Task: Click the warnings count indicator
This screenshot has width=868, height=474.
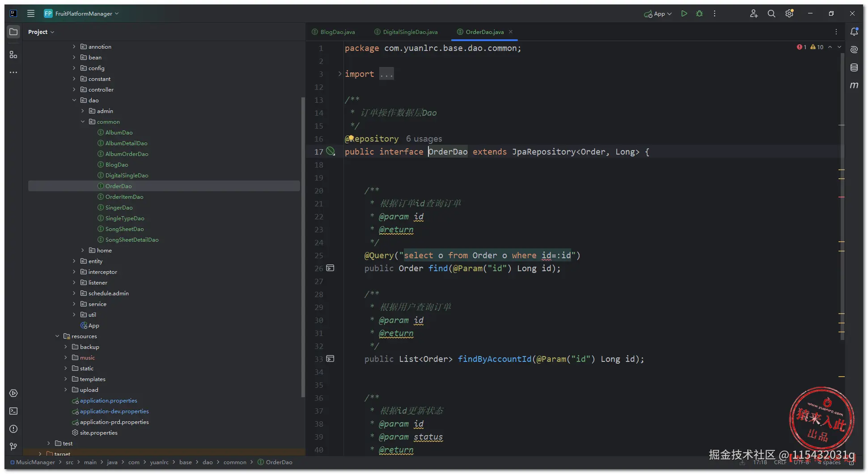Action: (817, 47)
